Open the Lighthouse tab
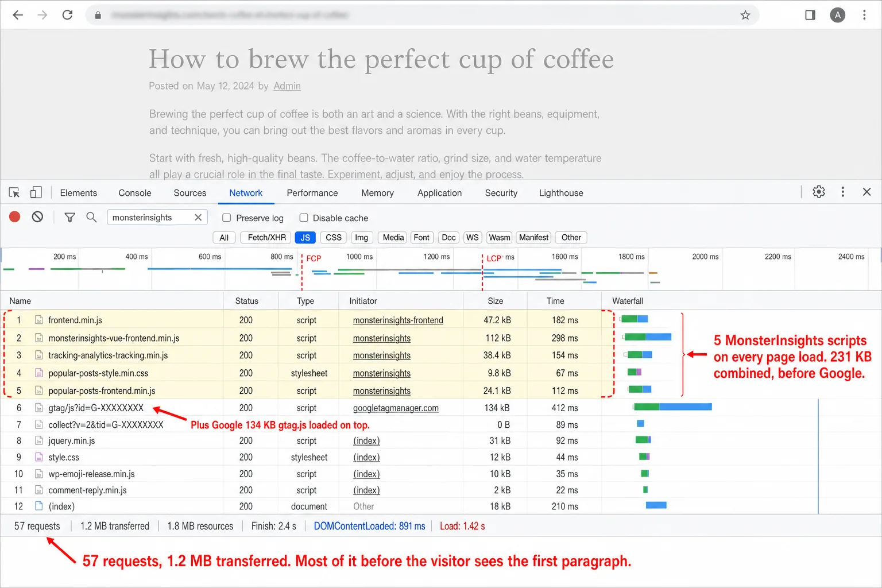This screenshot has height=588, width=882. tap(561, 193)
